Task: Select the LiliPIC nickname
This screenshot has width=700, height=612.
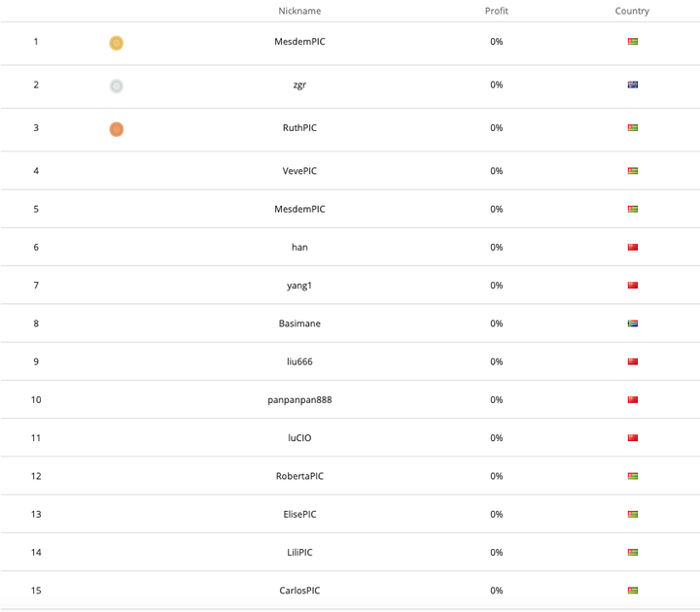Action: (x=299, y=552)
